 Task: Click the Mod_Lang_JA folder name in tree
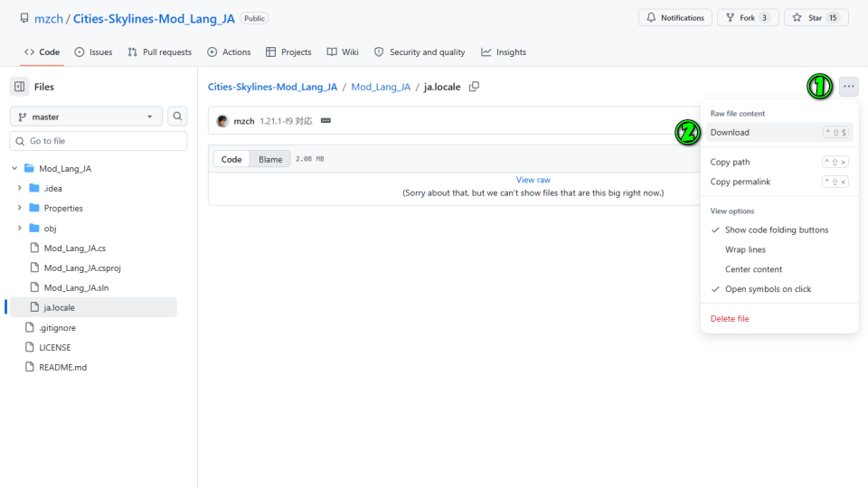[x=65, y=168]
